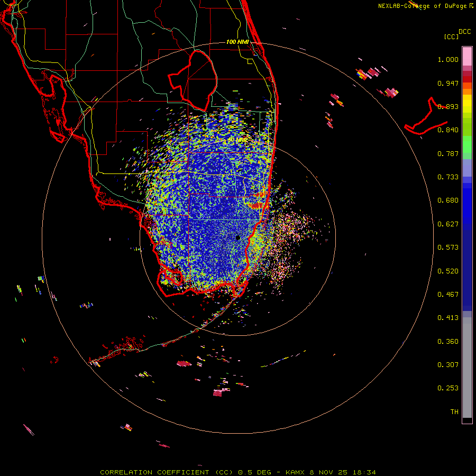Image resolution: width=476 pixels, height=476 pixels.
Task: Pick the orange color bar segment
Action: coord(467,91)
